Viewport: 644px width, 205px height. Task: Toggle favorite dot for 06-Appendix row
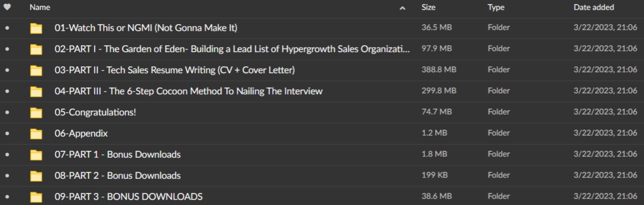pos(7,134)
